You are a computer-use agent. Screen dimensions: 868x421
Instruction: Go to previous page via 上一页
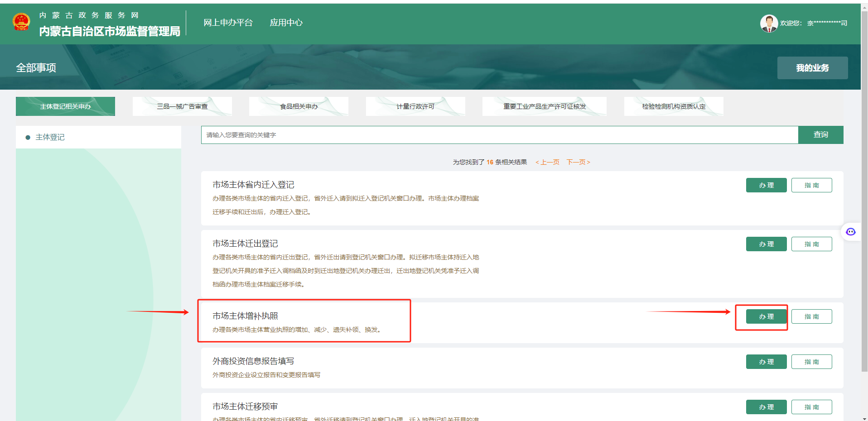pos(548,162)
